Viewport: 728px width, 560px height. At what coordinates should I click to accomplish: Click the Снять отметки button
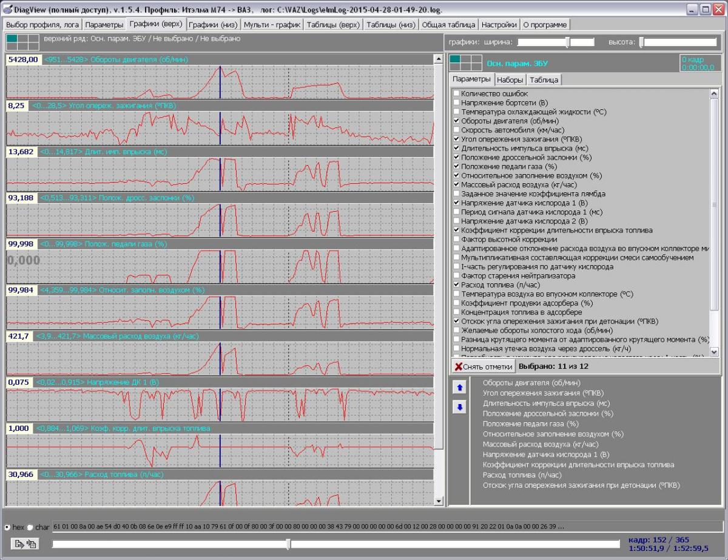484,366
